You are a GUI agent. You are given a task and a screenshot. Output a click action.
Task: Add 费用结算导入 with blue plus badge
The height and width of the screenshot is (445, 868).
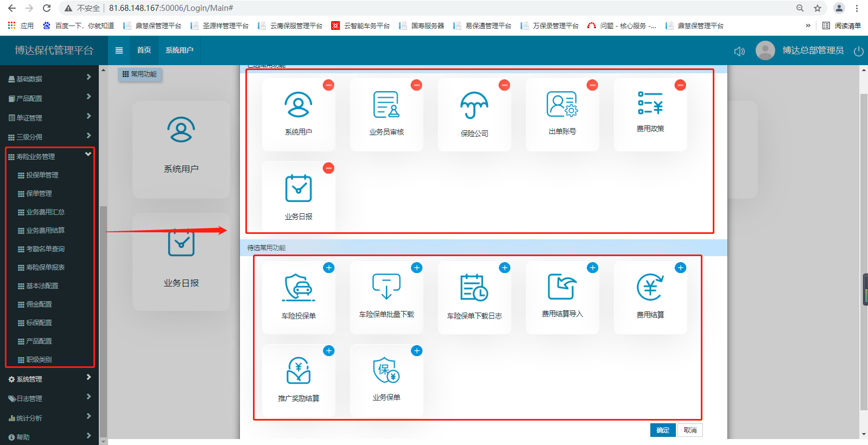[x=593, y=268]
